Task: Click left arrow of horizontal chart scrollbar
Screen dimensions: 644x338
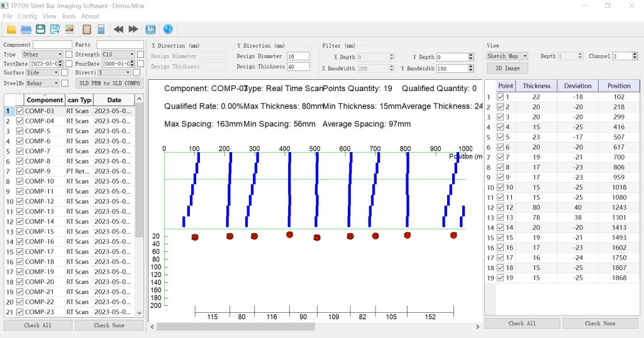Action: coord(152,327)
